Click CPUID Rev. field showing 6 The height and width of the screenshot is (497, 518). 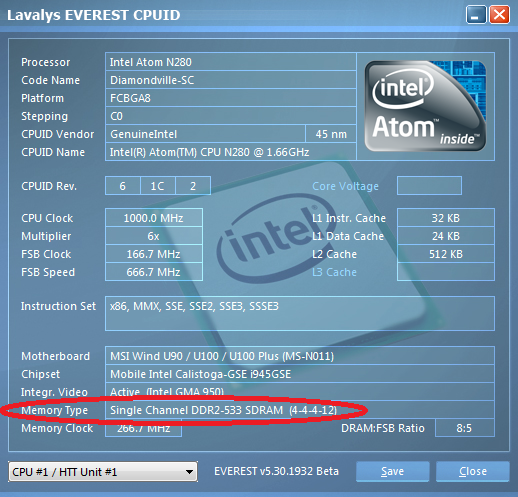pyautogui.click(x=123, y=186)
